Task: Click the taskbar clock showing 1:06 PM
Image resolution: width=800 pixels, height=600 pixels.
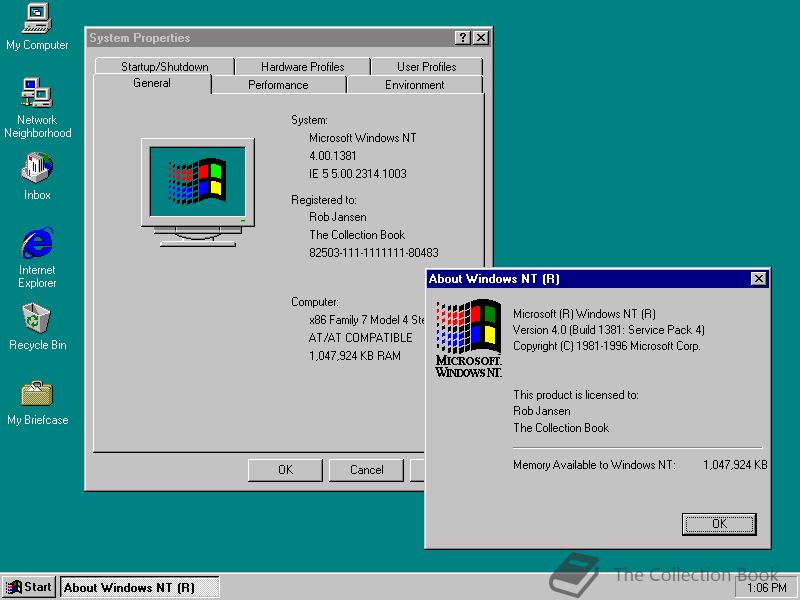Action: coord(766,588)
